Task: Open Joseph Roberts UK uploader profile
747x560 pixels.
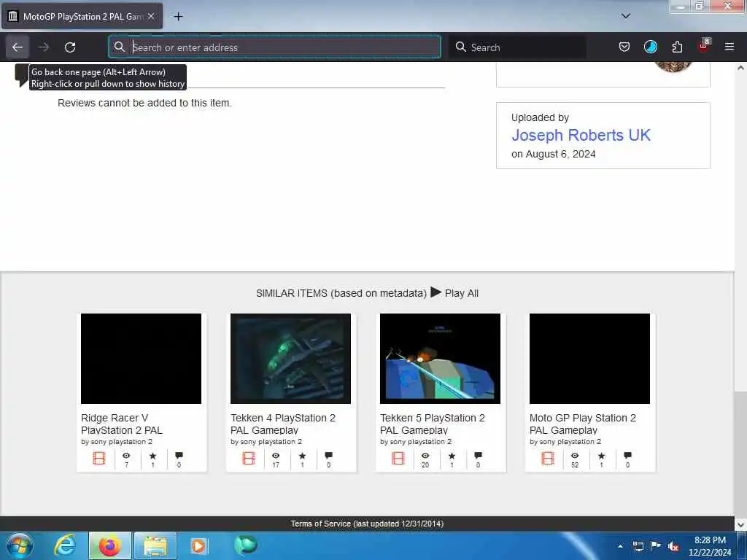Action: pyautogui.click(x=581, y=135)
